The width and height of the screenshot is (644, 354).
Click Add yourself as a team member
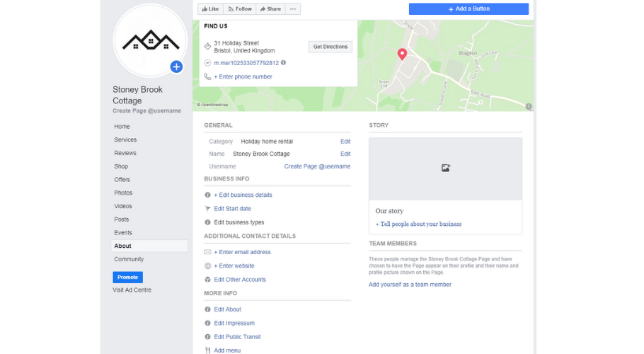(x=410, y=285)
